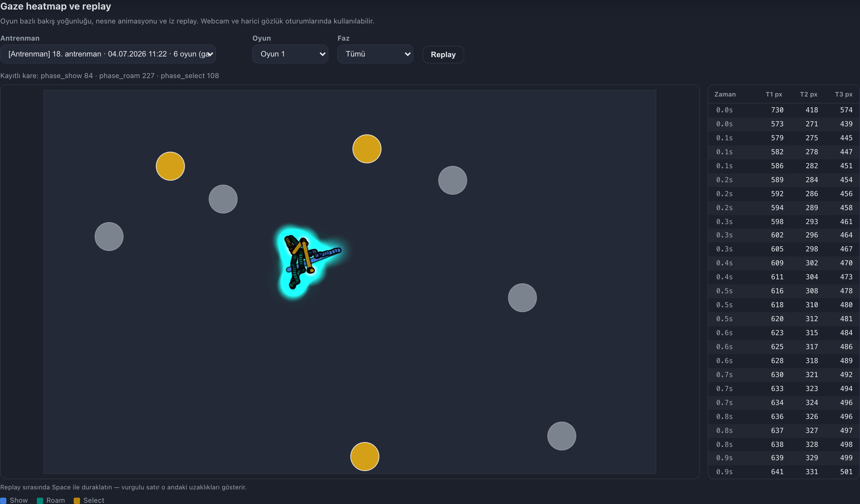860x504 pixels.
Task: Select the T1 cell with value 605
Action: point(777,249)
